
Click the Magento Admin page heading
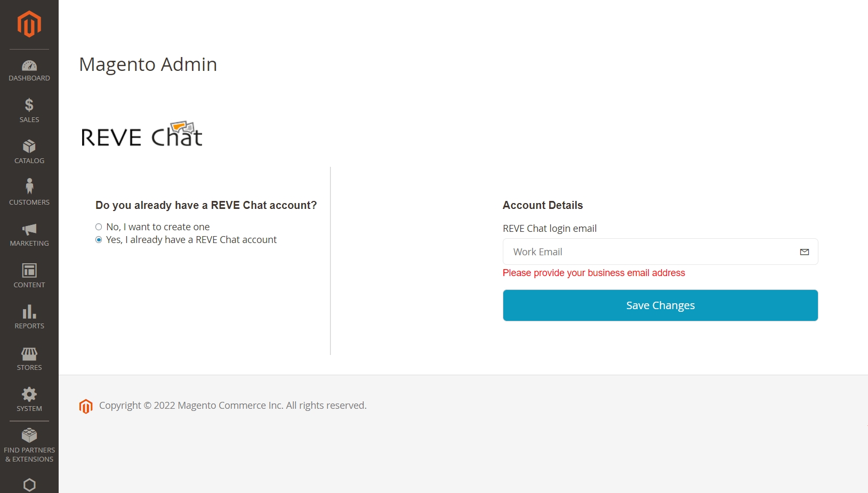pos(148,64)
